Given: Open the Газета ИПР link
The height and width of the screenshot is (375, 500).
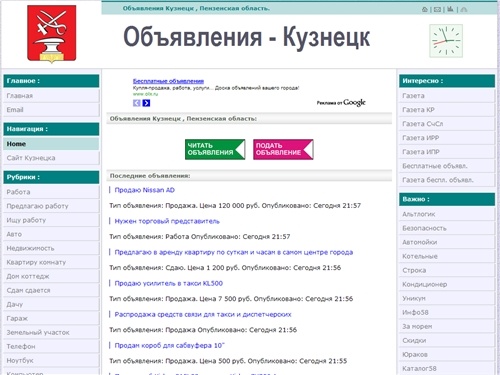Looking at the screenshot, I should click(x=447, y=152).
